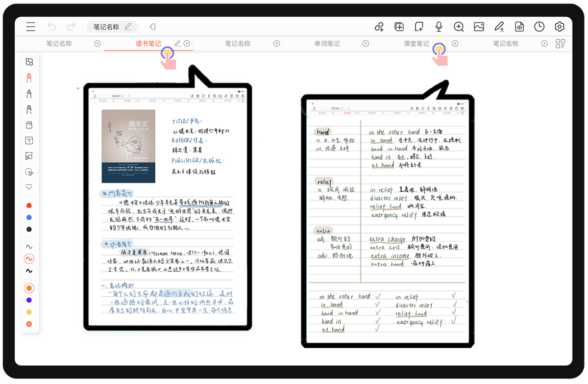
Task: Select the orange ballpoint pen tool
Action: [29, 77]
